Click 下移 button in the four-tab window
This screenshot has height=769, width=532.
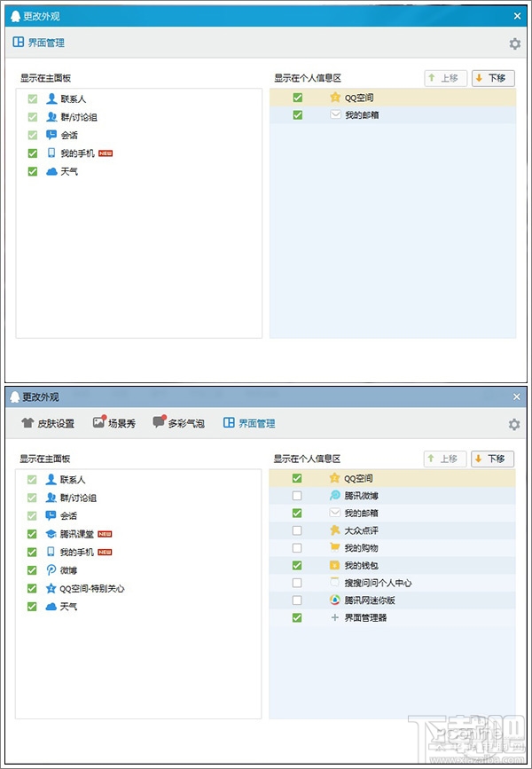pyautogui.click(x=492, y=459)
